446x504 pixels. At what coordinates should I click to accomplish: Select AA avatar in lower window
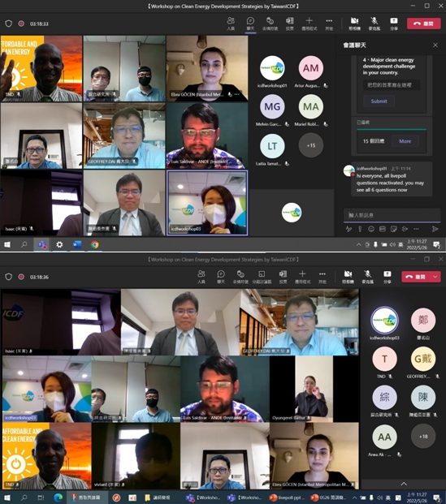[384, 437]
